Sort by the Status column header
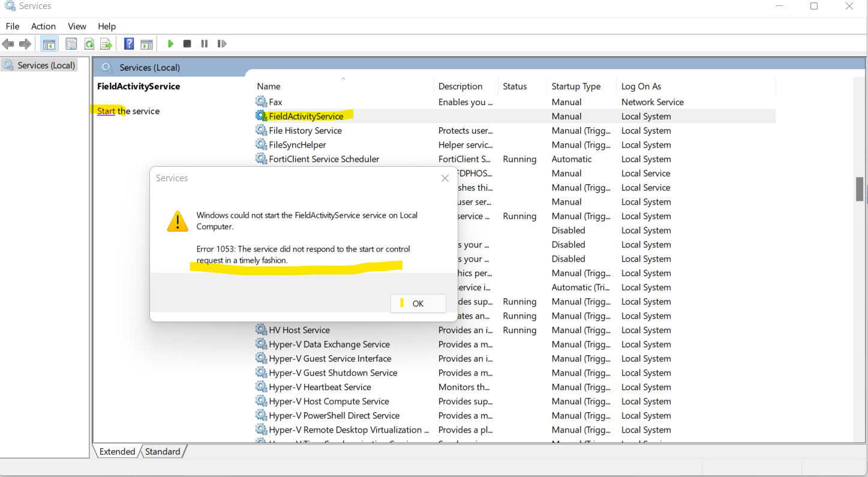Image resolution: width=868 pixels, height=477 pixels. (x=522, y=86)
